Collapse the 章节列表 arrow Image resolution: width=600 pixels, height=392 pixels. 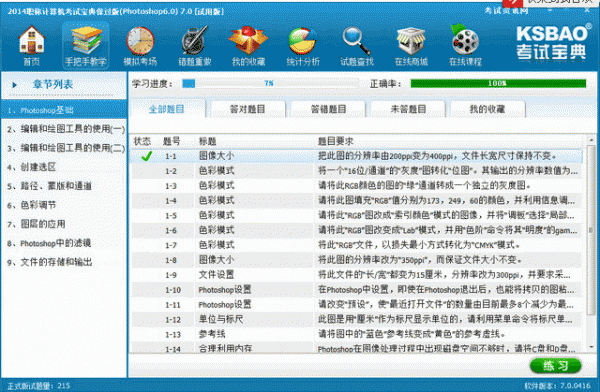[x=15, y=85]
